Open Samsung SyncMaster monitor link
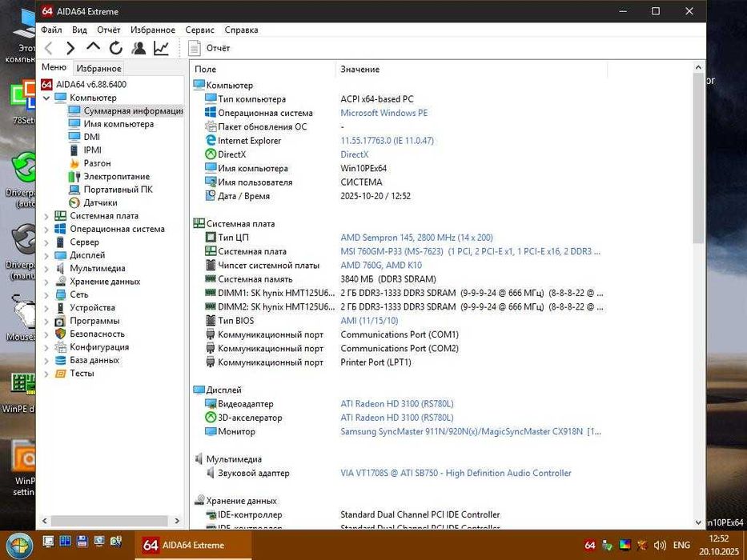This screenshot has height=560, width=747. tap(471, 431)
